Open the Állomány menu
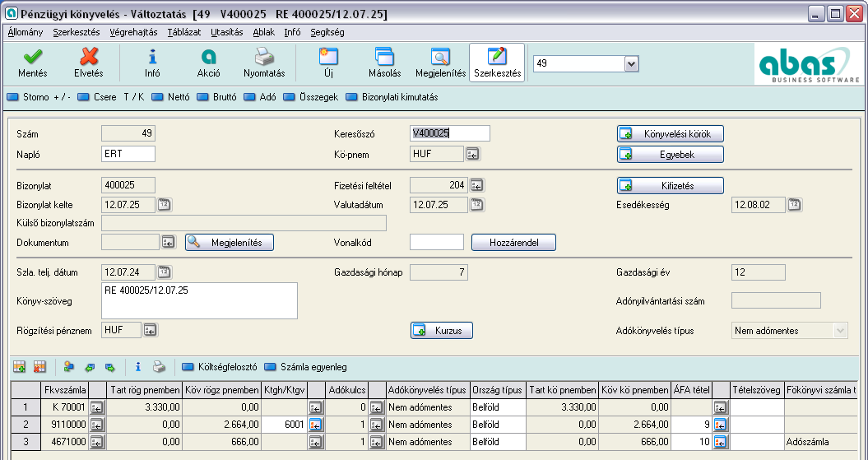This screenshot has height=460, width=868. [x=26, y=32]
